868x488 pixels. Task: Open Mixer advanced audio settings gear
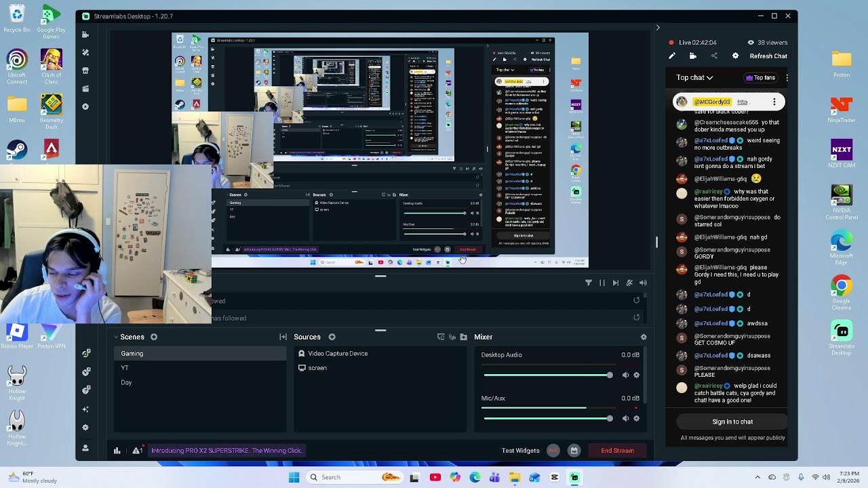point(644,337)
